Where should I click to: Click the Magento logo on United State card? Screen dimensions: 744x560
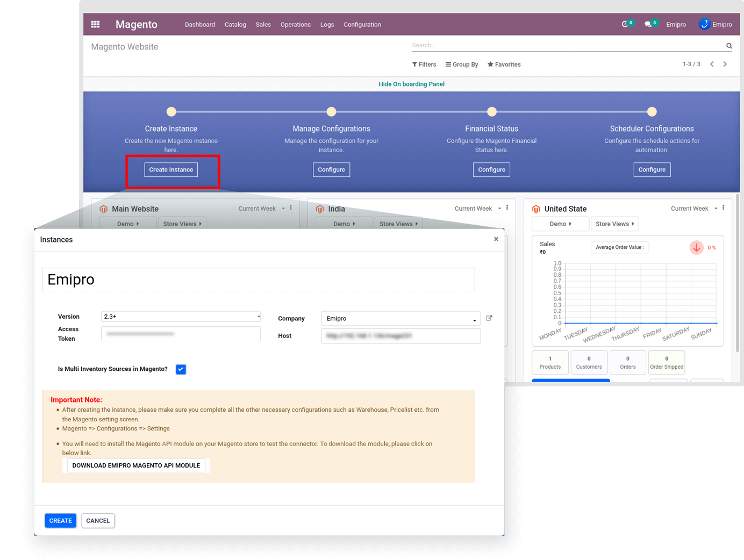click(x=536, y=209)
